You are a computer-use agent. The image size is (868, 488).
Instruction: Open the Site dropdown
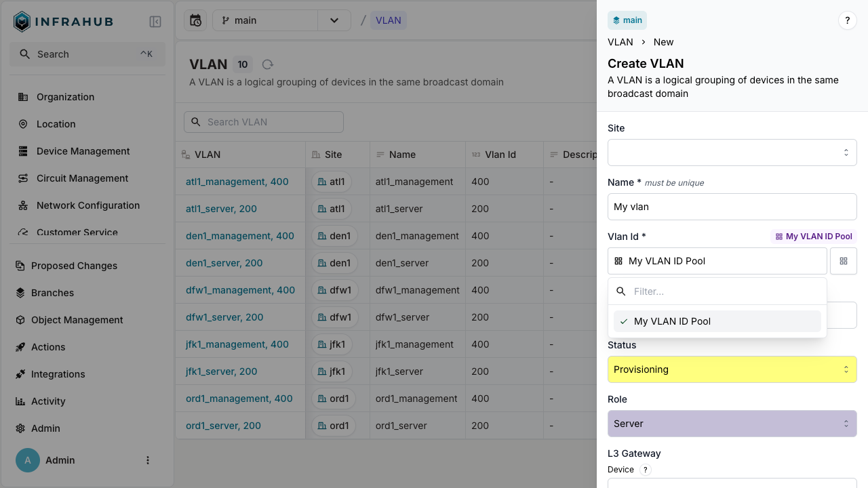[x=732, y=152]
